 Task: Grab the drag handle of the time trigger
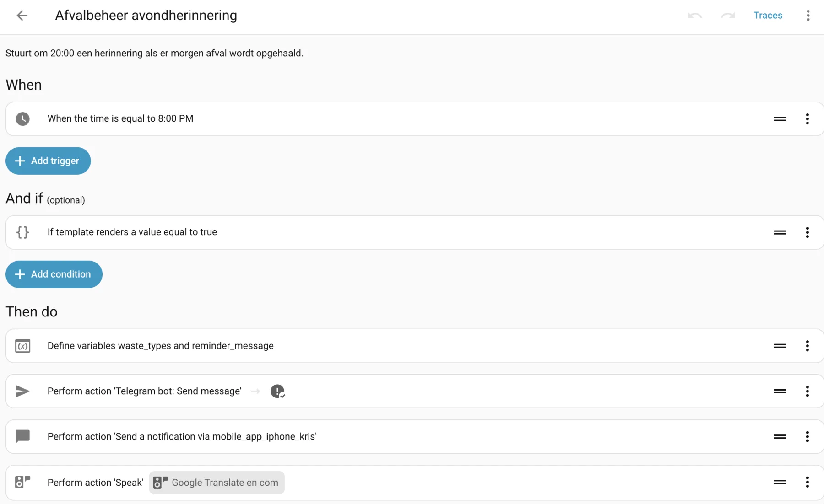(x=780, y=119)
